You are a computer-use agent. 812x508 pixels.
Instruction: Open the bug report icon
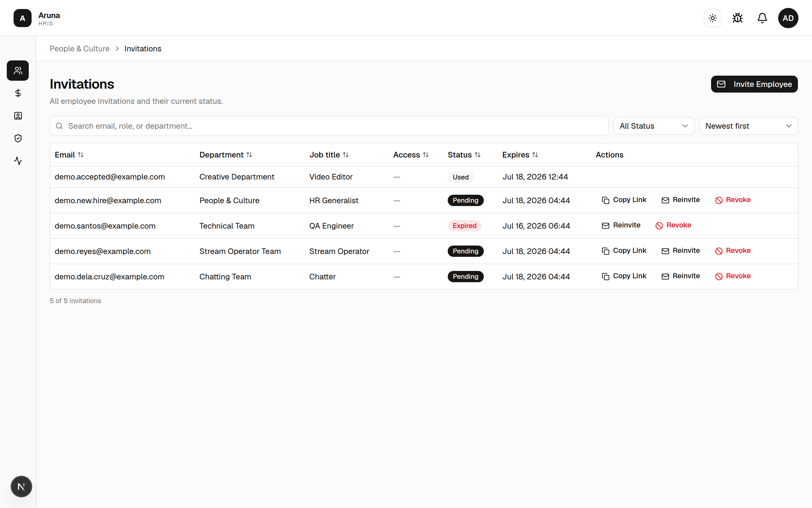[x=738, y=18]
